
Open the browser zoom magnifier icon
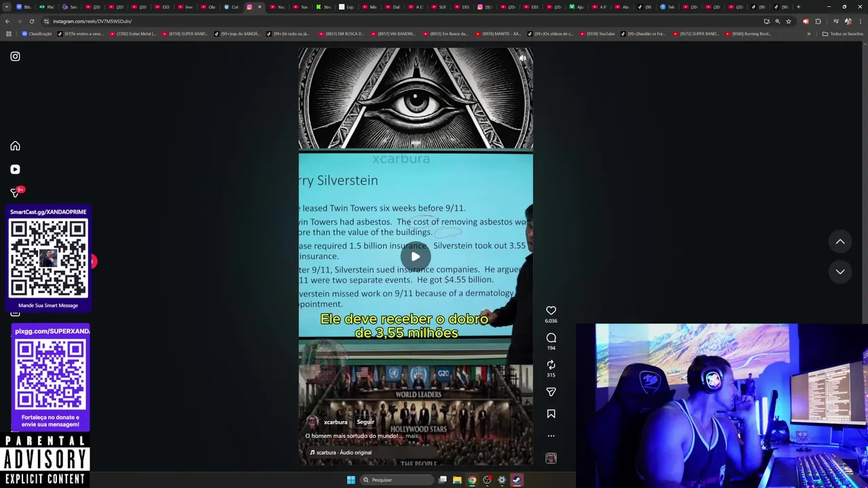coord(777,21)
